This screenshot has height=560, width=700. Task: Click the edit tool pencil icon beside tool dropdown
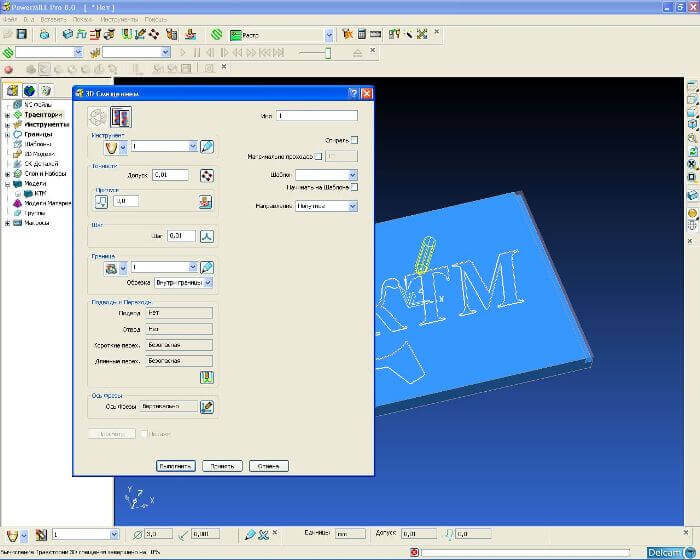point(207,146)
